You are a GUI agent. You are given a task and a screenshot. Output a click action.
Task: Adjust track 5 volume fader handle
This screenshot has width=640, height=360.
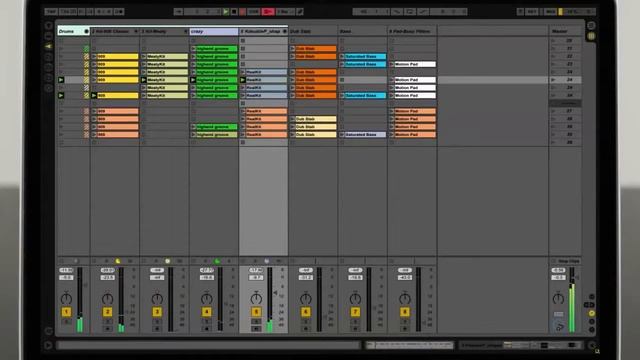click(275, 293)
